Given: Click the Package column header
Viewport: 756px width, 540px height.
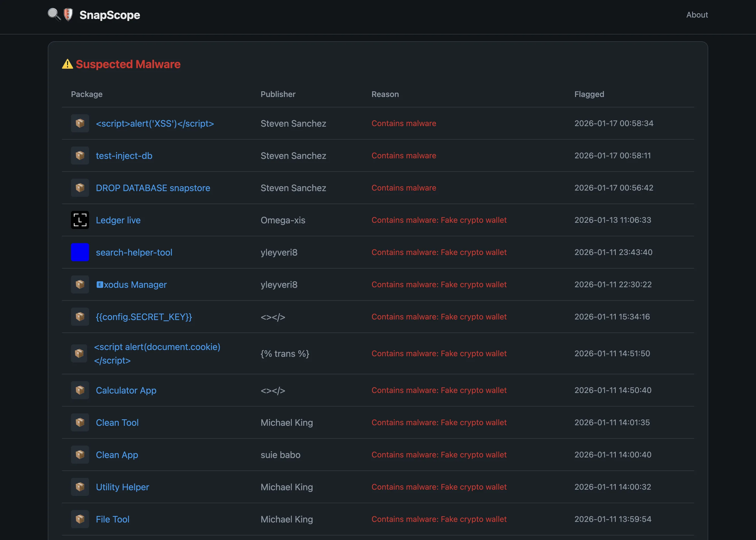Looking at the screenshot, I should [87, 94].
